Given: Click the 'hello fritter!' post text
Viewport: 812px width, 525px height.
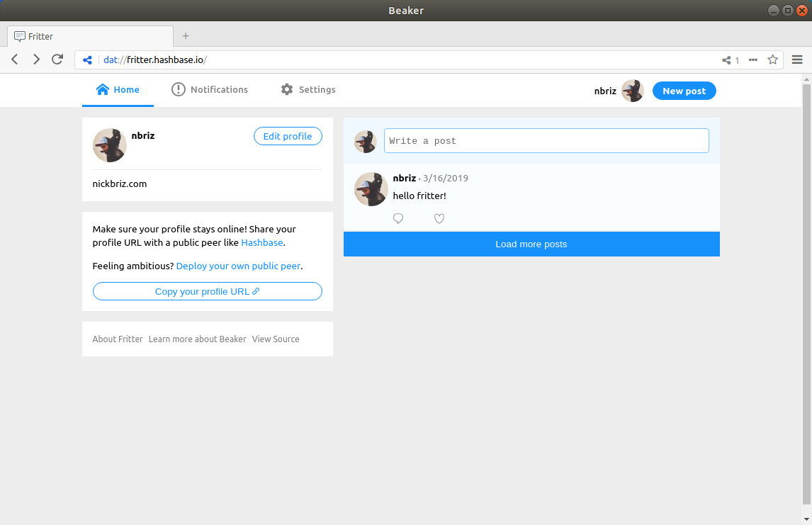Looking at the screenshot, I should [x=419, y=196].
